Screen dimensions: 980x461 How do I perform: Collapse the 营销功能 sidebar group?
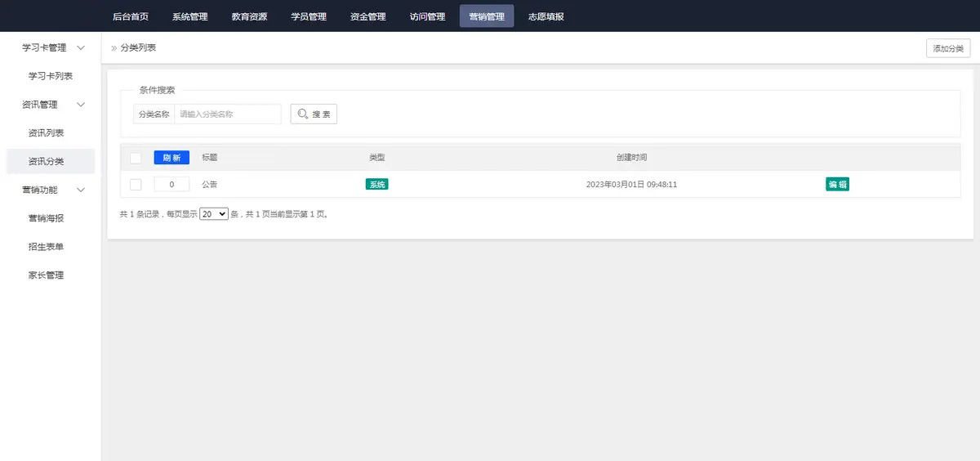tap(80, 190)
